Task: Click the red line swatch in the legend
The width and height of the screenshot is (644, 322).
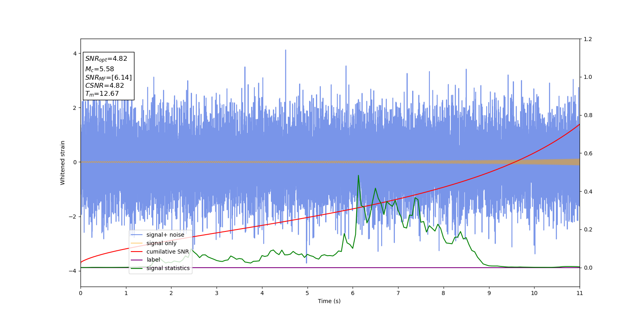Action: pos(137,252)
